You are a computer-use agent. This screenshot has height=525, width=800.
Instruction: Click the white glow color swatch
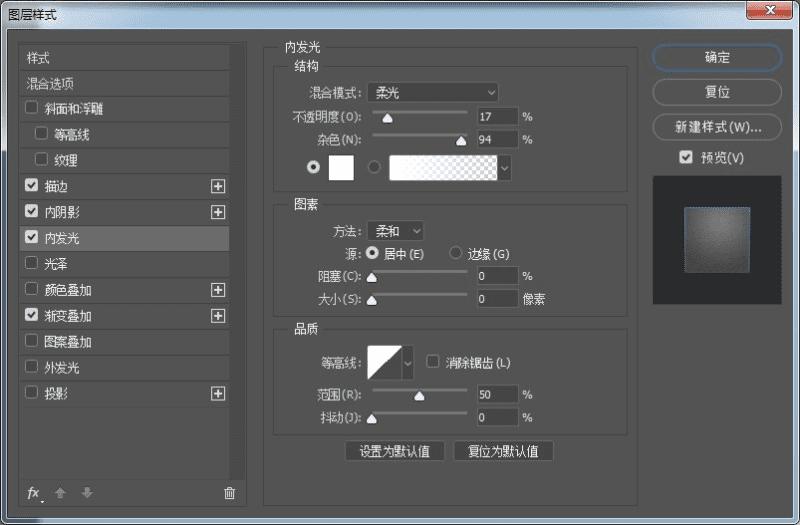[x=341, y=167]
